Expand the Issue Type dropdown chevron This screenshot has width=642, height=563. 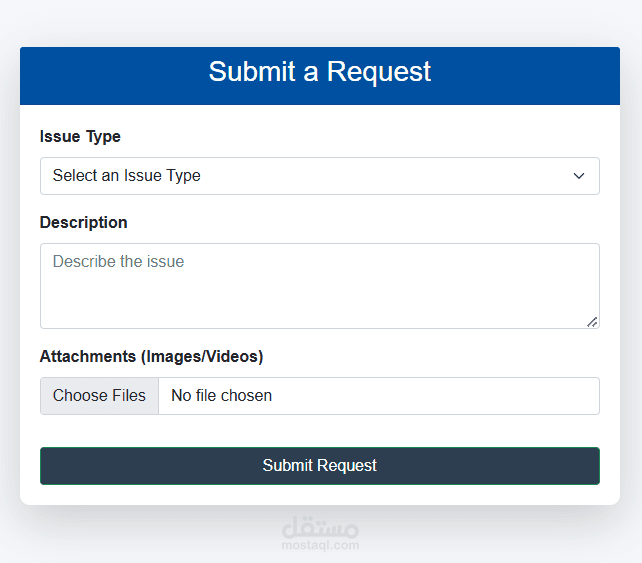578,176
